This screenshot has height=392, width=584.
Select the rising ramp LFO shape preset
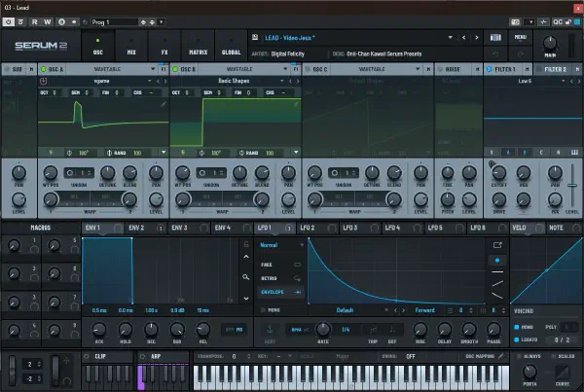[x=497, y=284]
